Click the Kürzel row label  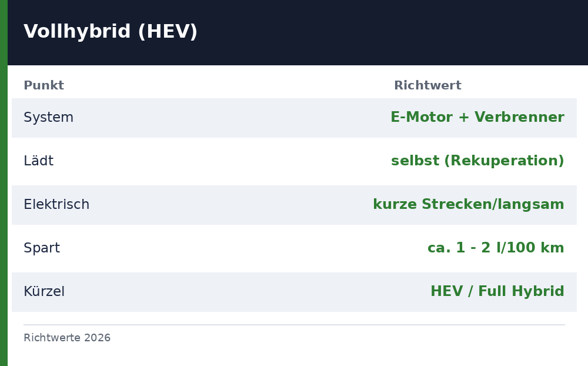click(x=44, y=291)
